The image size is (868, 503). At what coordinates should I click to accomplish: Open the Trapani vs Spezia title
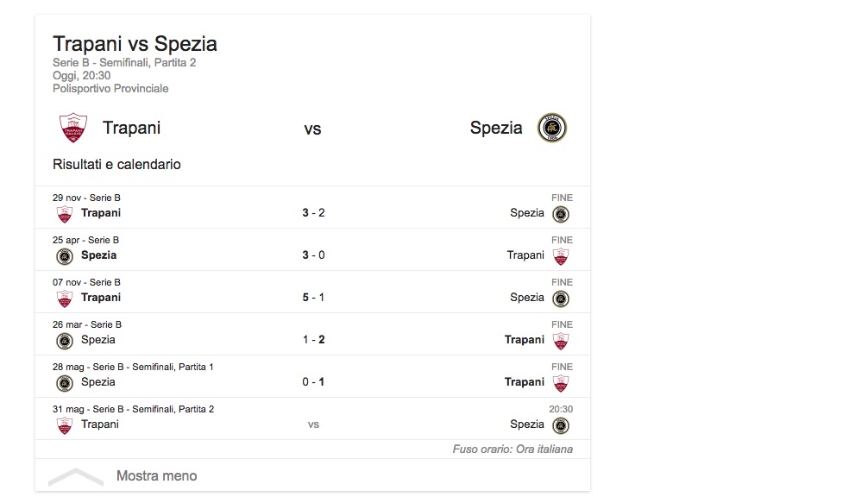click(135, 44)
